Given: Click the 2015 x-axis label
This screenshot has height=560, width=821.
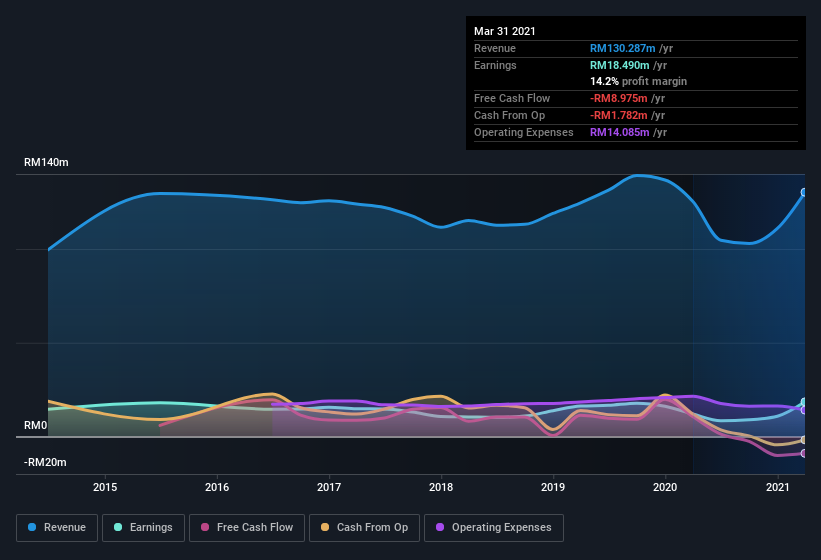Looking at the screenshot, I should (105, 487).
